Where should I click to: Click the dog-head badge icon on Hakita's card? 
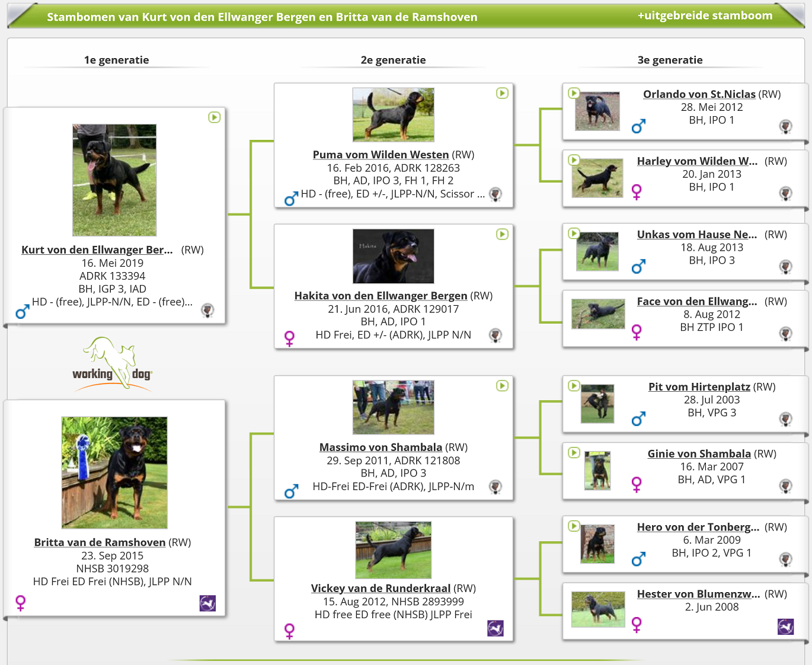pyautogui.click(x=495, y=335)
